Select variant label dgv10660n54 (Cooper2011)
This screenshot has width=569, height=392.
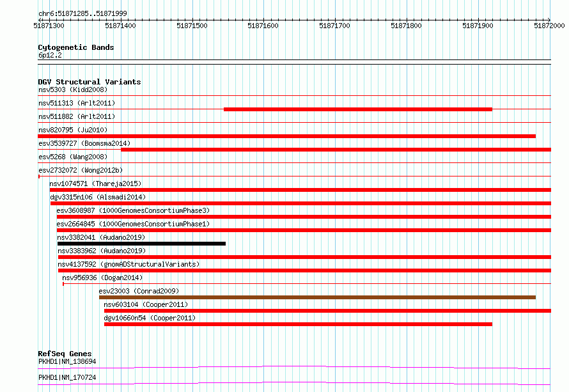tap(150, 318)
